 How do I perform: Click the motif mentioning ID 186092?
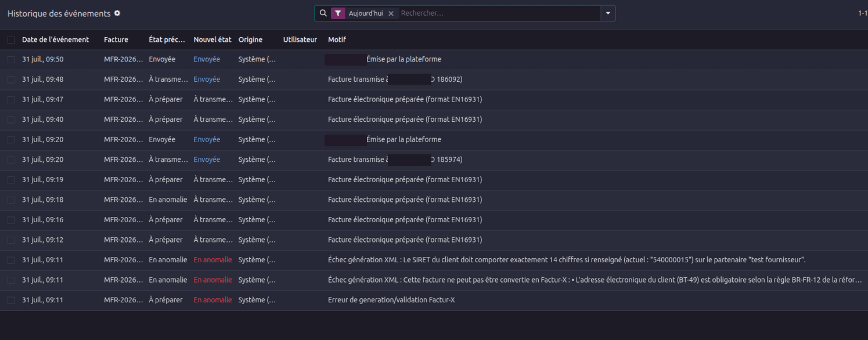point(395,79)
